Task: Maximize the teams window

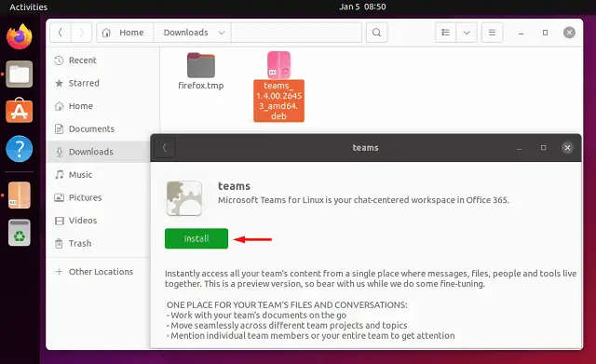Action: [x=543, y=147]
